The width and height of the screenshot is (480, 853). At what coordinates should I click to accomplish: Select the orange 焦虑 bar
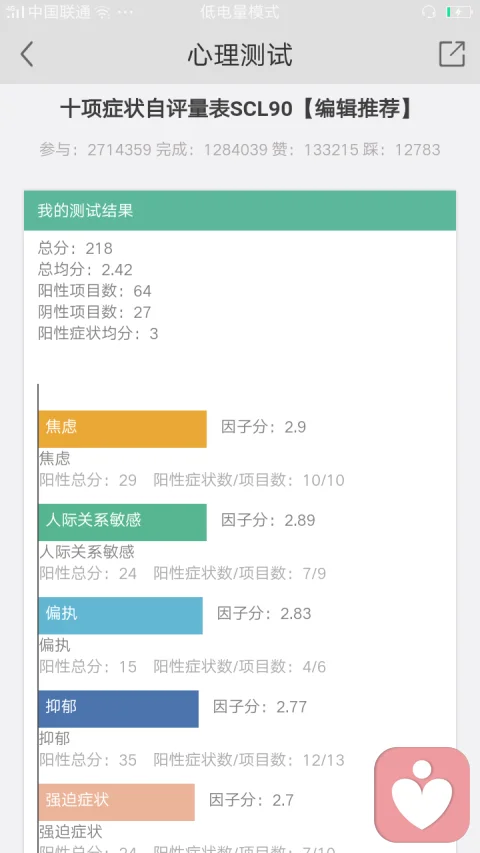click(x=122, y=429)
